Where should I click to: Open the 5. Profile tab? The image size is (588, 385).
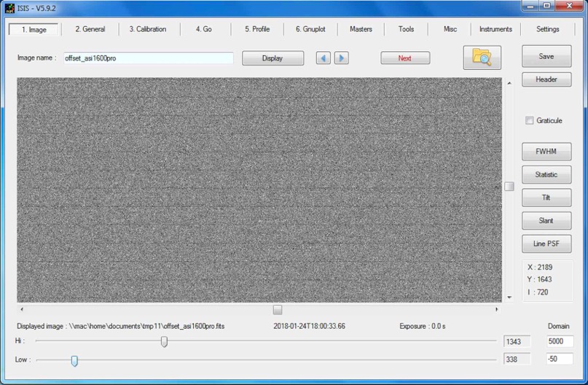pyautogui.click(x=257, y=29)
